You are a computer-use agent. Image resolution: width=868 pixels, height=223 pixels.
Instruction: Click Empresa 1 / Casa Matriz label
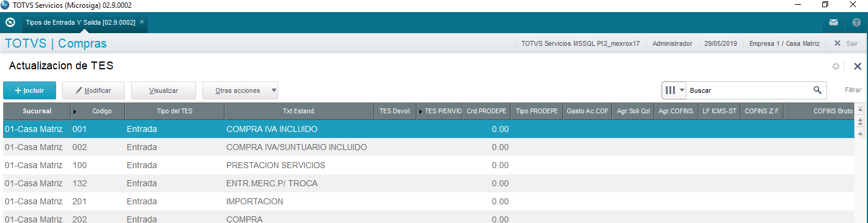tap(785, 43)
